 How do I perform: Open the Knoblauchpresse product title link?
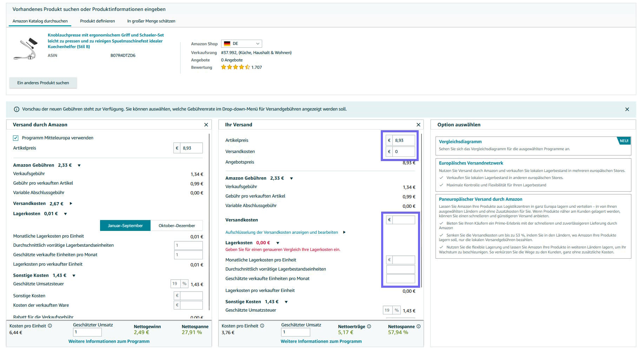[106, 41]
